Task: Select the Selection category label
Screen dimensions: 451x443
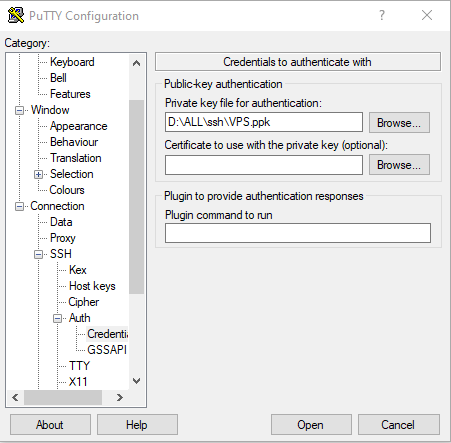Action: (72, 174)
